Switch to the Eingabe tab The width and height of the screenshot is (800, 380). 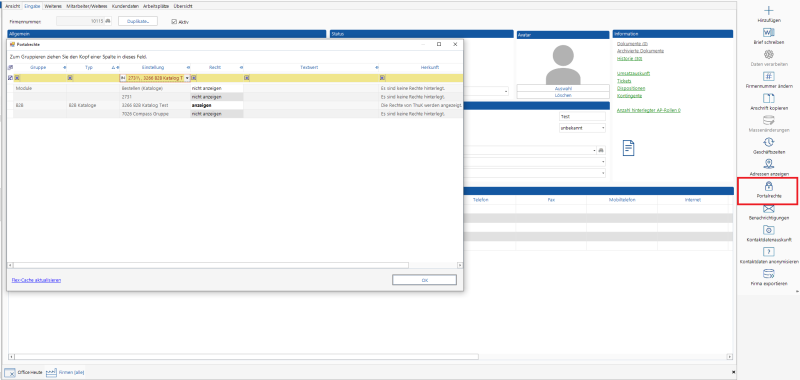tap(32, 6)
